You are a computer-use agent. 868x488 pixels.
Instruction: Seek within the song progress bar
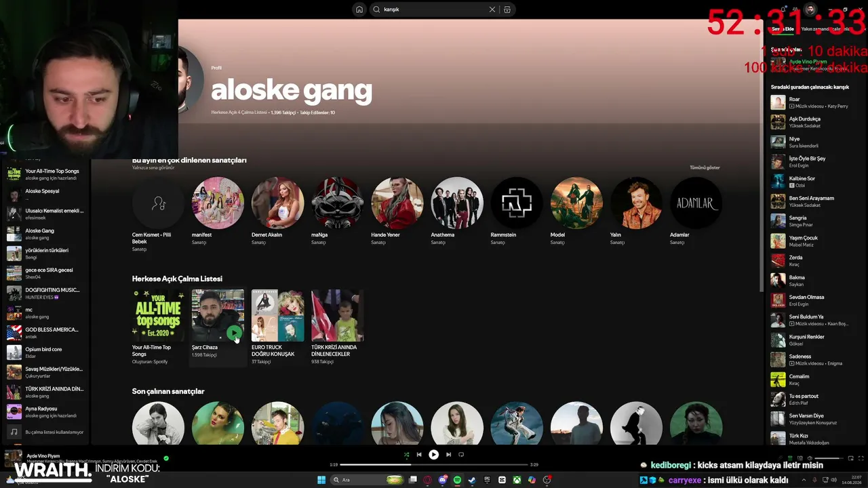point(434,465)
